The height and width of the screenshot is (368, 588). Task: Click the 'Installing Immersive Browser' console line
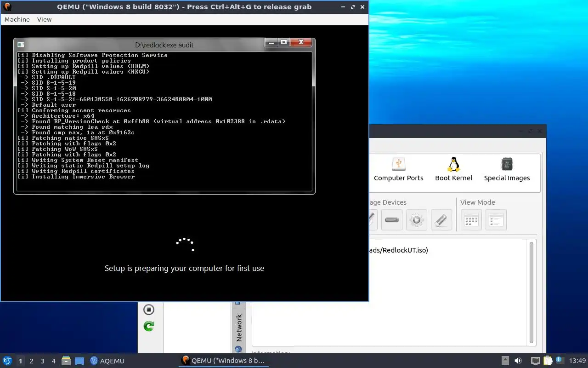[76, 177]
